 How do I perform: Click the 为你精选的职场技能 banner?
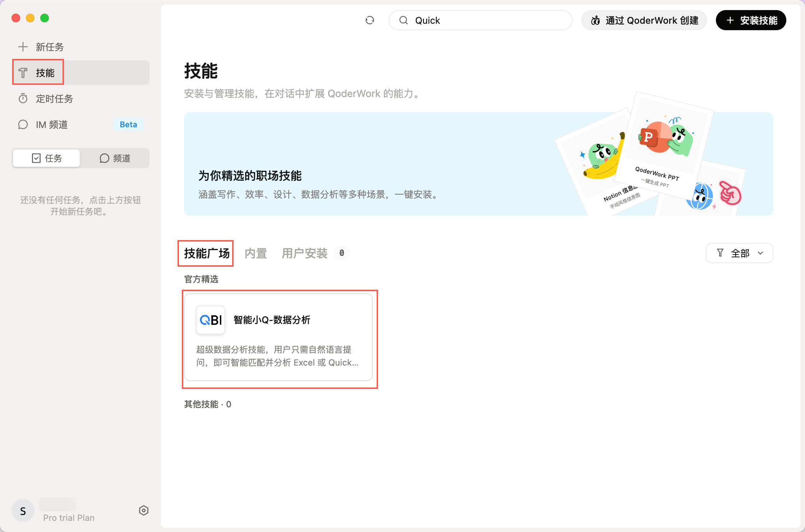coord(479,164)
